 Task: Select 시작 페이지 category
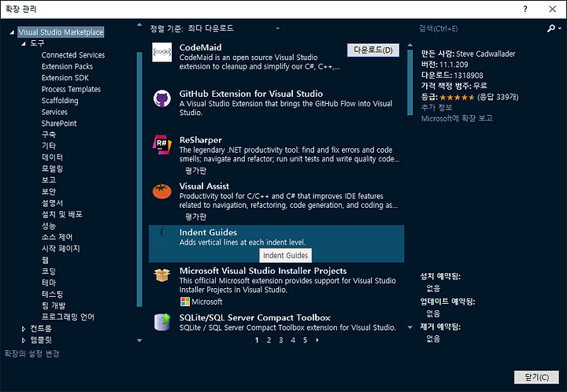[61, 249]
